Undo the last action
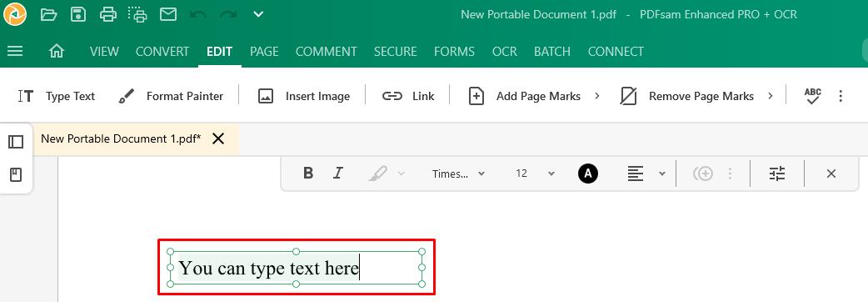868x302 pixels. coord(198,14)
